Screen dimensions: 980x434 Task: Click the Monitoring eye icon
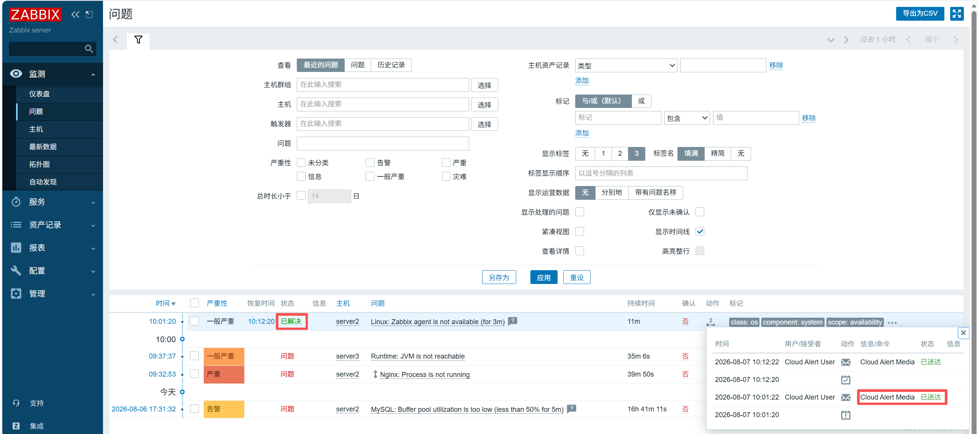pos(16,73)
